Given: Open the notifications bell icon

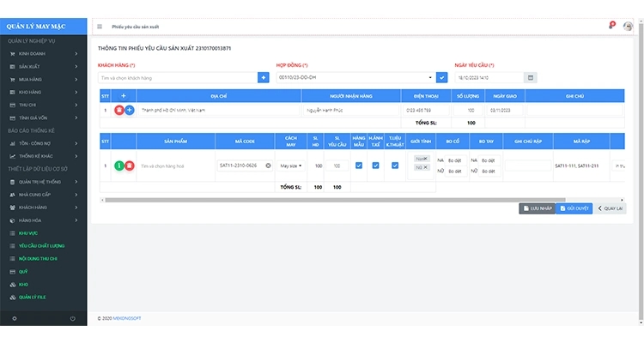Looking at the screenshot, I should tap(611, 26).
